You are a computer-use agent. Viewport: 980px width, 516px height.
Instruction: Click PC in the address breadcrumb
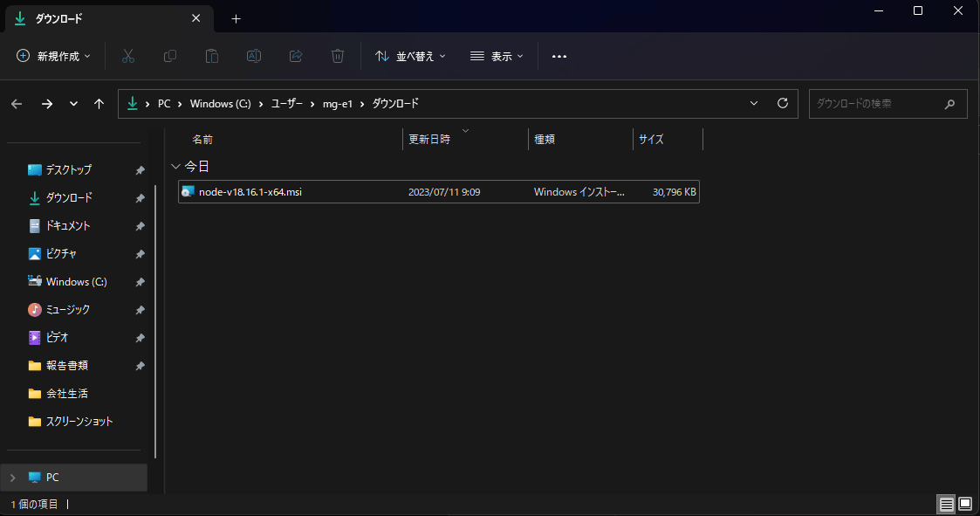164,104
